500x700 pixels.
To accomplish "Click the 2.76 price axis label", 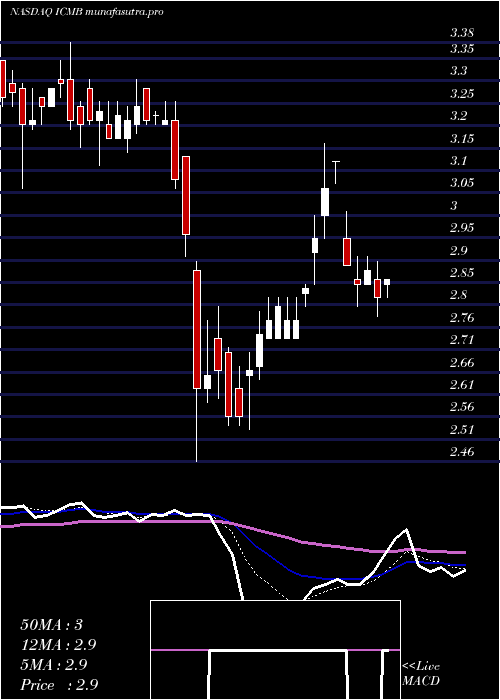I will point(462,318).
